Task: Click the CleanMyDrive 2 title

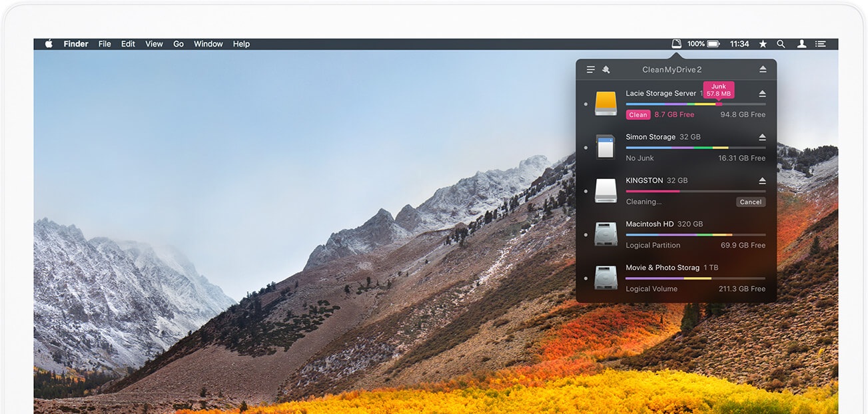Action: point(672,69)
